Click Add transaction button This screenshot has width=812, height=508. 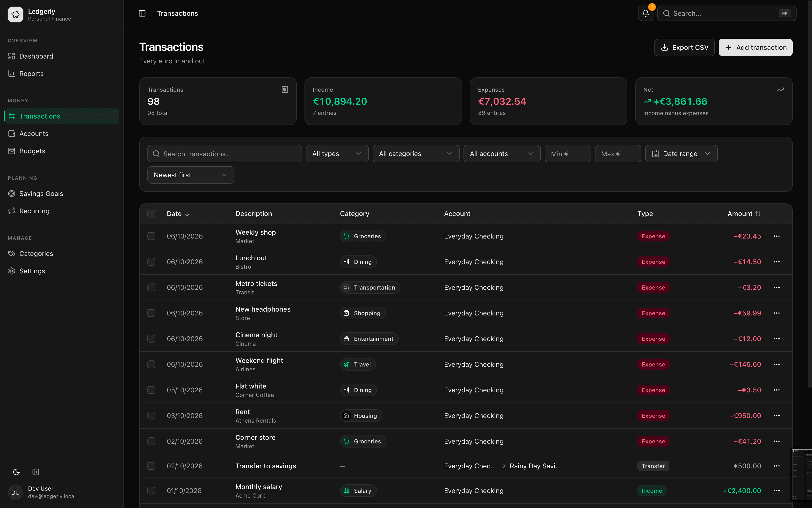click(755, 47)
